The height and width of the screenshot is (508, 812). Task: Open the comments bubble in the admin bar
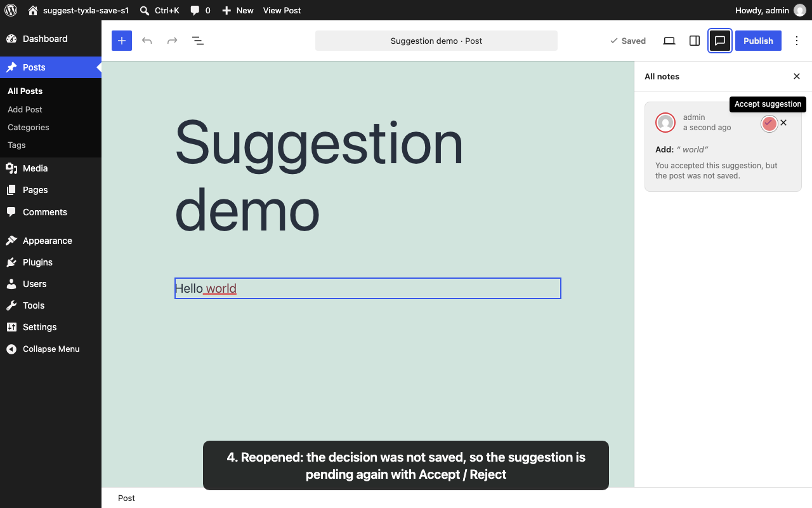[200, 10]
